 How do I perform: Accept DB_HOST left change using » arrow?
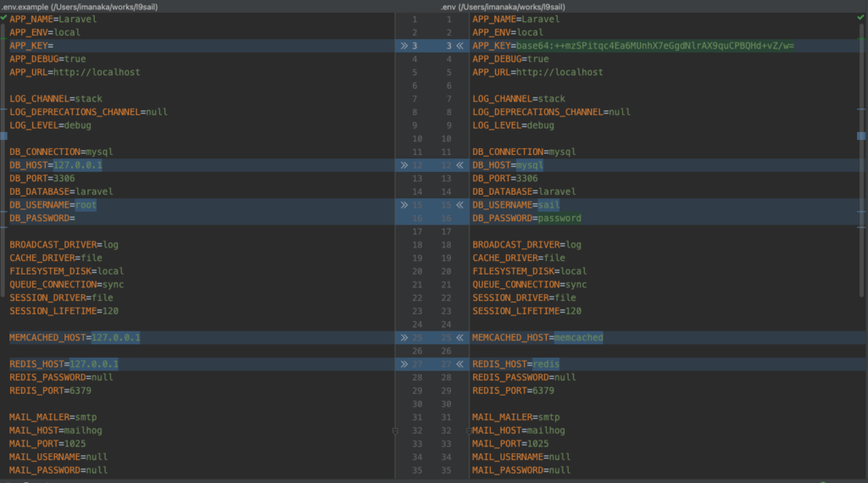point(403,165)
